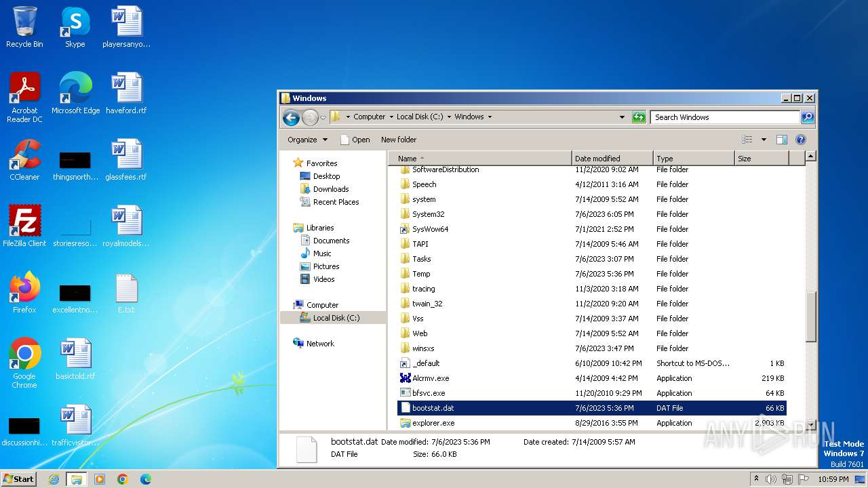Viewport: 868px width, 488px height.
Task: Click the search magnifier icon
Action: 807,117
